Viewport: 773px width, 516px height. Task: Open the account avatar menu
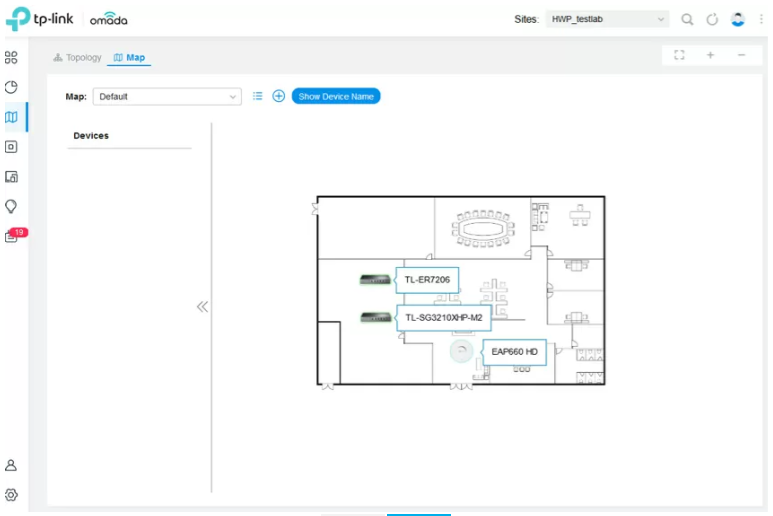pyautogui.click(x=738, y=19)
